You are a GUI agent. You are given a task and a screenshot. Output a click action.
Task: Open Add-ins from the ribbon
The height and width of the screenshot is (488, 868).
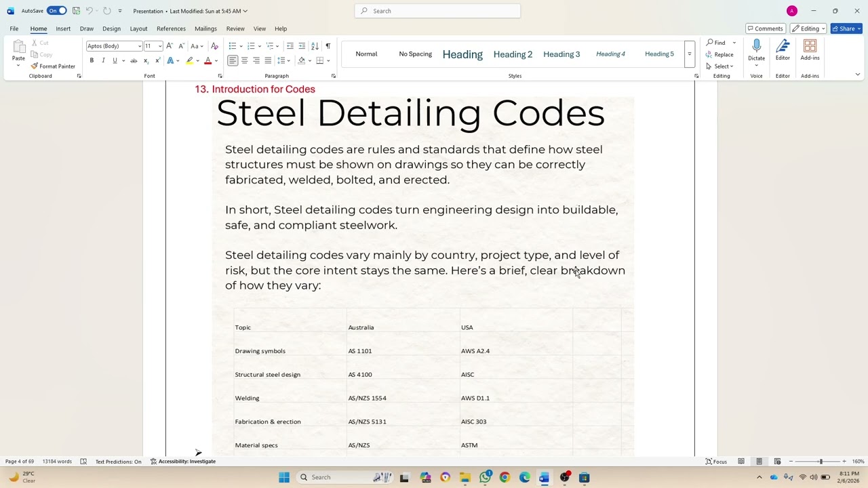pos(810,49)
